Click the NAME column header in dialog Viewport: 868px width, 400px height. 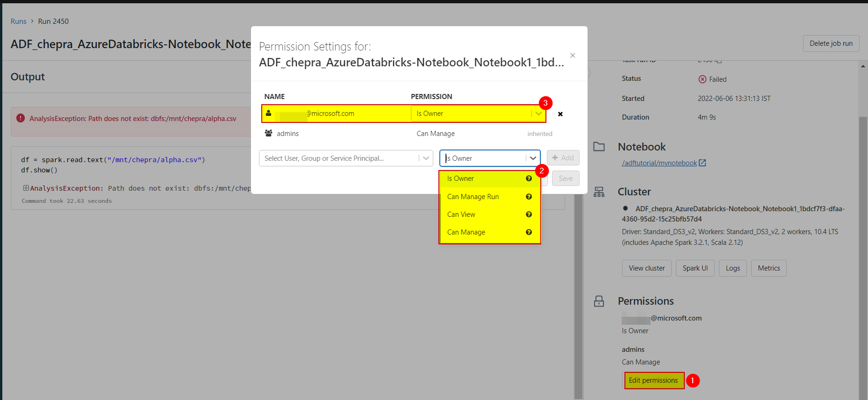pos(274,97)
